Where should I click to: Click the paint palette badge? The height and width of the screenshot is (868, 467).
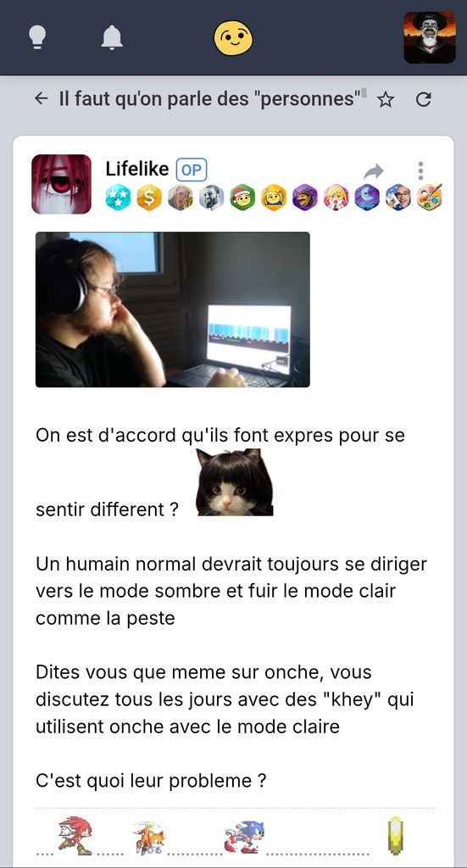tap(430, 197)
